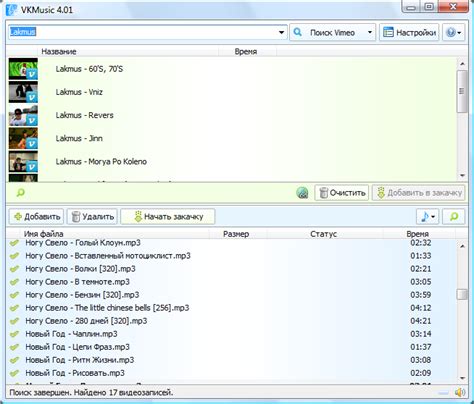Select Lakmus - Morya Po Koleno result
The height and width of the screenshot is (404, 474).
point(101,162)
